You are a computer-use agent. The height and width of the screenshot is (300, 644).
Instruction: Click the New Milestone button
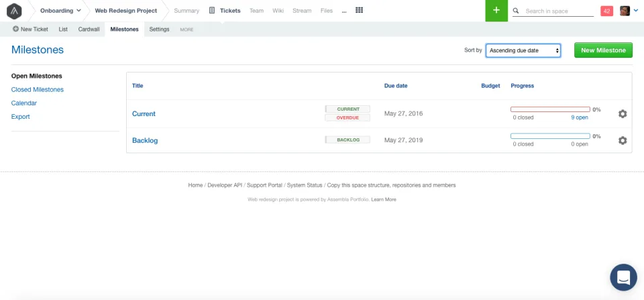point(603,50)
